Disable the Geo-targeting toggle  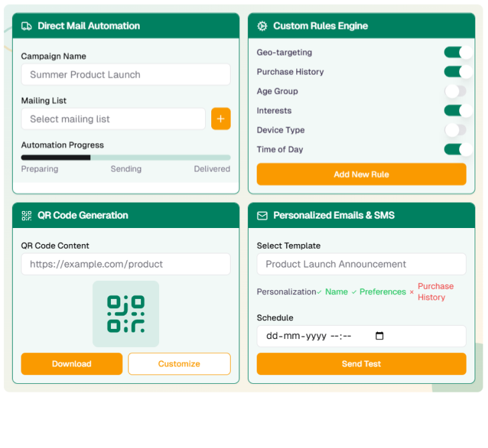(458, 52)
